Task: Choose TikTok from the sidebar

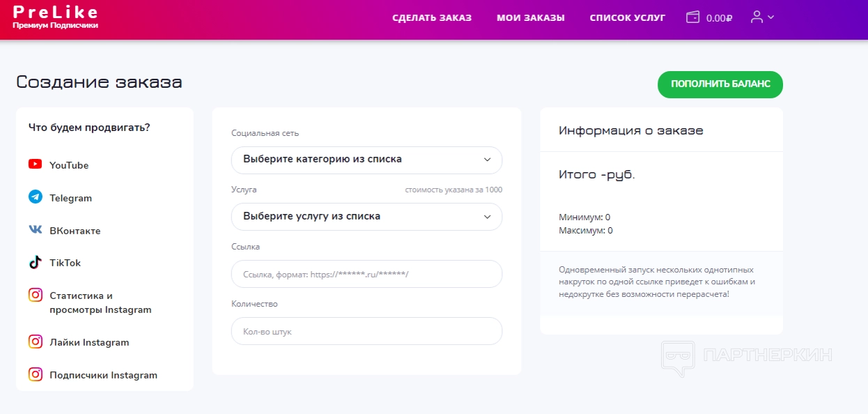Action: pos(65,263)
